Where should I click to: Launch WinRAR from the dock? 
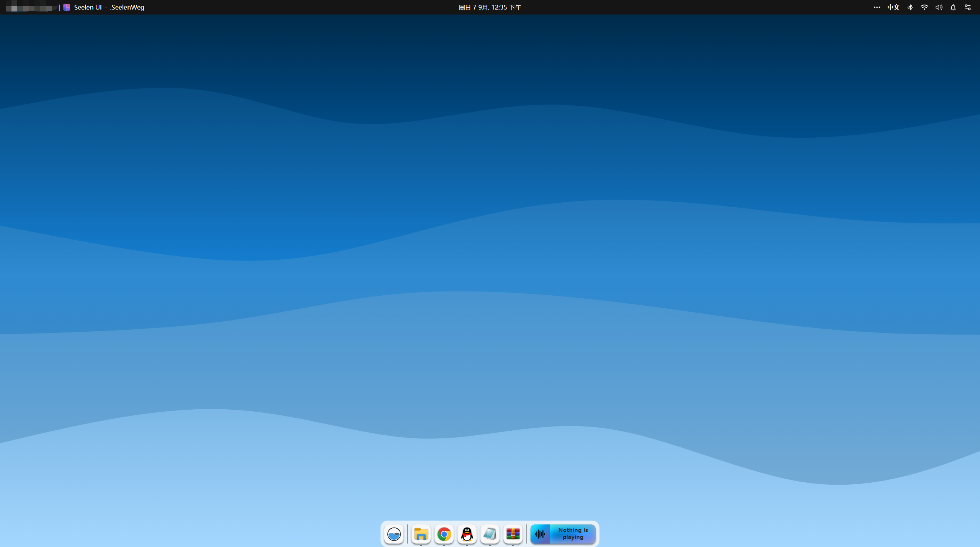pyautogui.click(x=513, y=534)
